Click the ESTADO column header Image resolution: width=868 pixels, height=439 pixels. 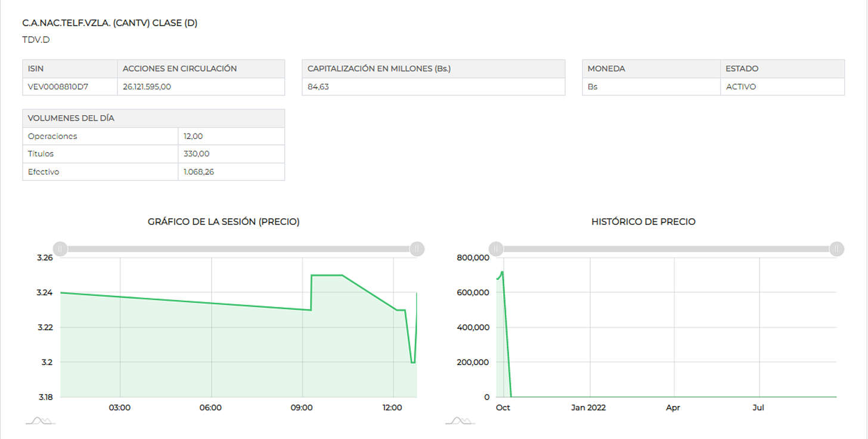point(742,69)
